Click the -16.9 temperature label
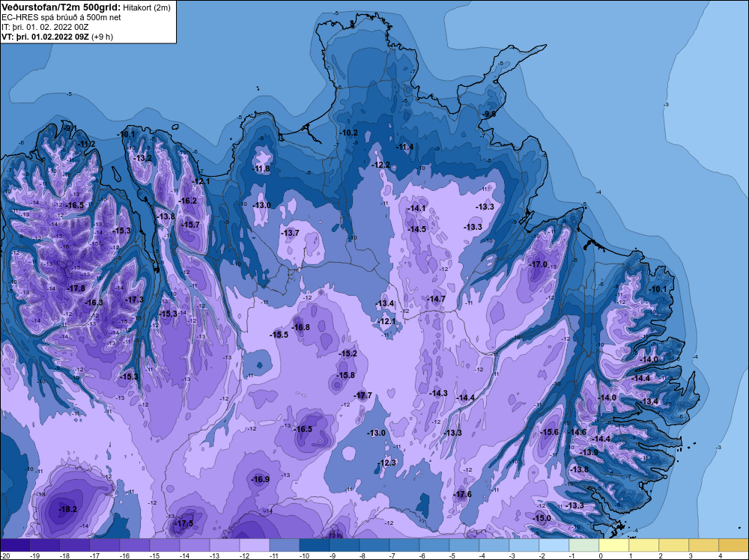The image size is (749, 560). 261,479
